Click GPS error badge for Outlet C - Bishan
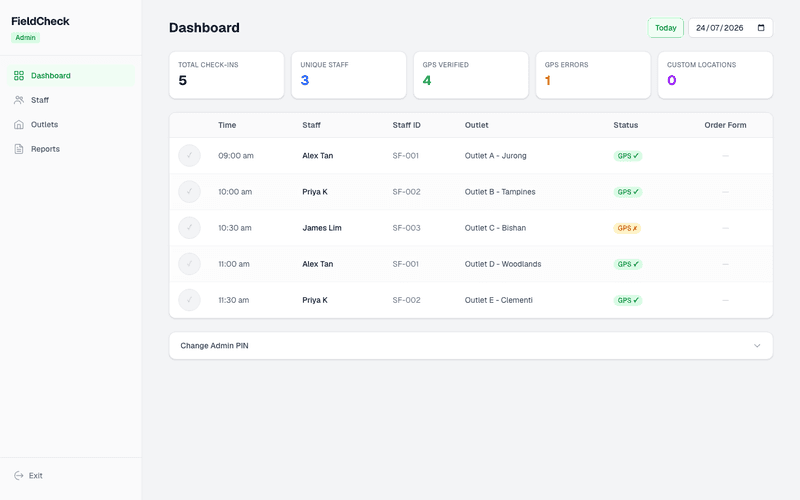This screenshot has width=800, height=500. point(627,228)
